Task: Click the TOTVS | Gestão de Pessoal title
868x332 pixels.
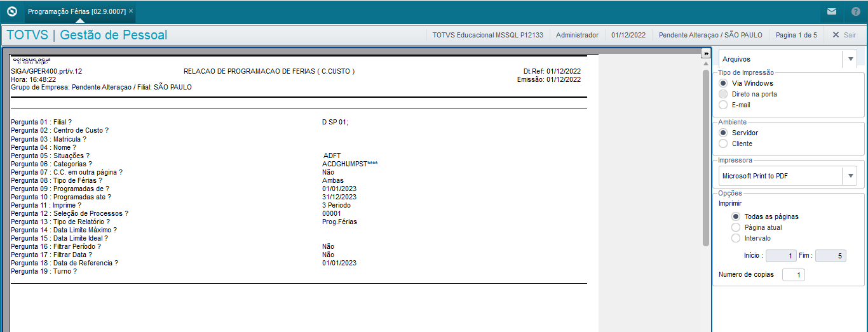Action: [86, 35]
